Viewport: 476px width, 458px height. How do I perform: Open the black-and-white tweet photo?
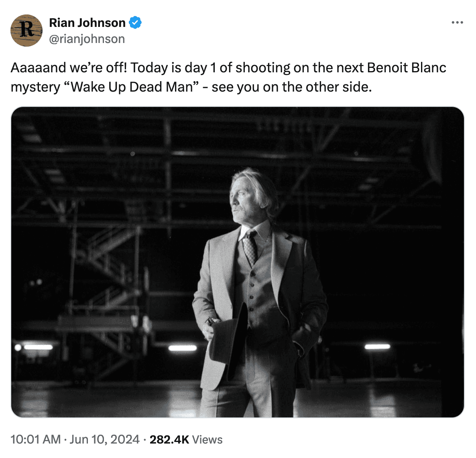(x=237, y=262)
